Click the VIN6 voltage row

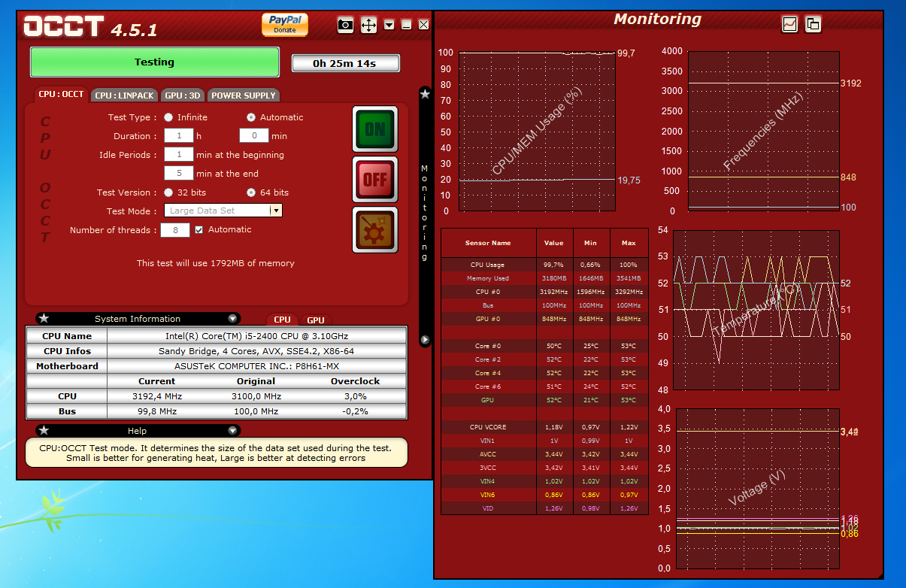tap(544, 495)
